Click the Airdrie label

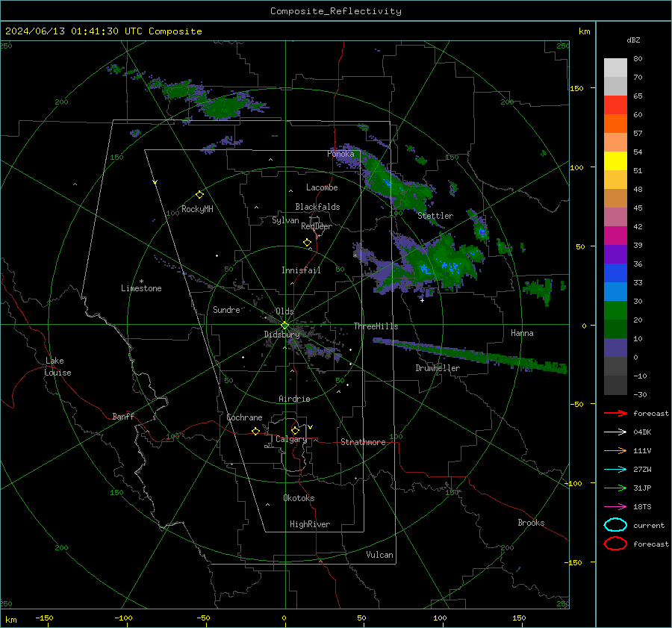[x=294, y=399]
